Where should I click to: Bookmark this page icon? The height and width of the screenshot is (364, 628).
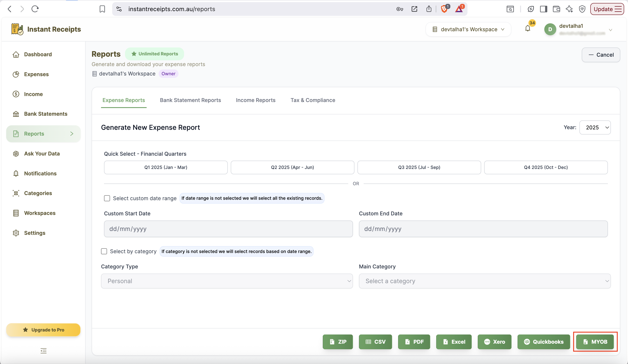[x=102, y=9]
